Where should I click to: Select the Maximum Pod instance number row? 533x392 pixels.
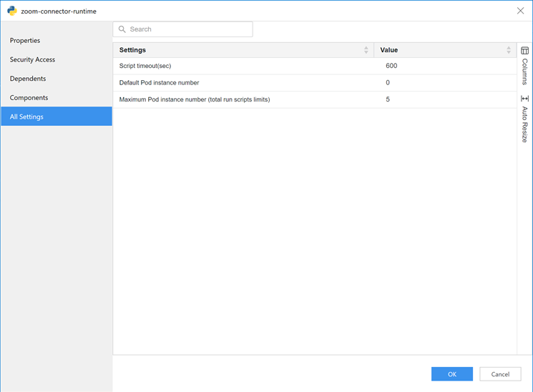(194, 99)
